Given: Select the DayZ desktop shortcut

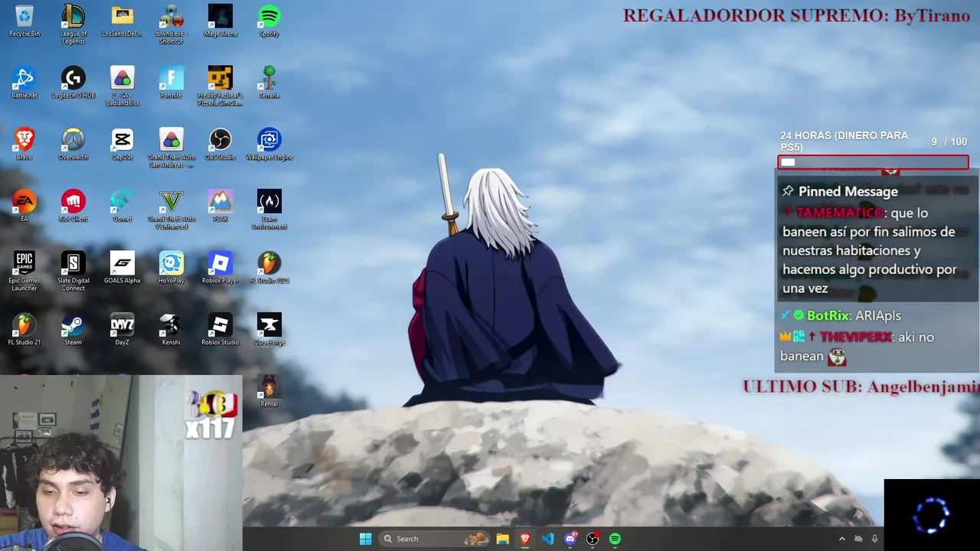Looking at the screenshot, I should [x=122, y=329].
